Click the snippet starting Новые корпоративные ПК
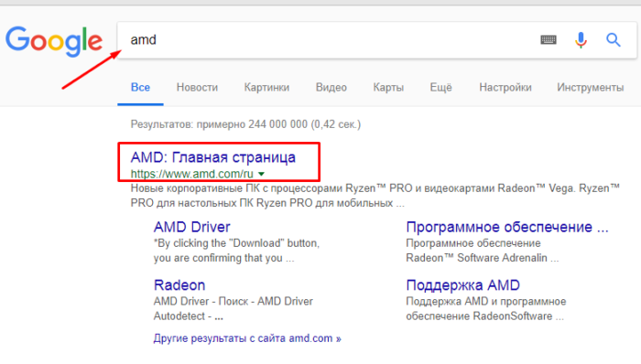 coord(375,196)
